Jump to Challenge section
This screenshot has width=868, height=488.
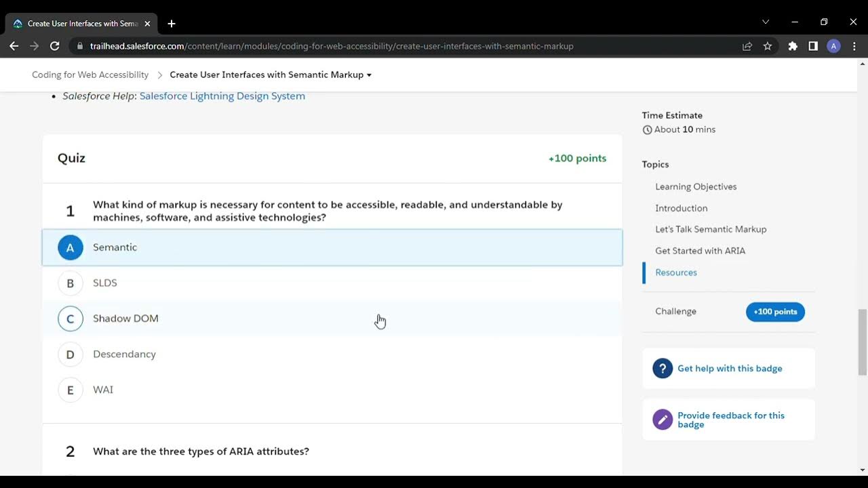[675, 311]
